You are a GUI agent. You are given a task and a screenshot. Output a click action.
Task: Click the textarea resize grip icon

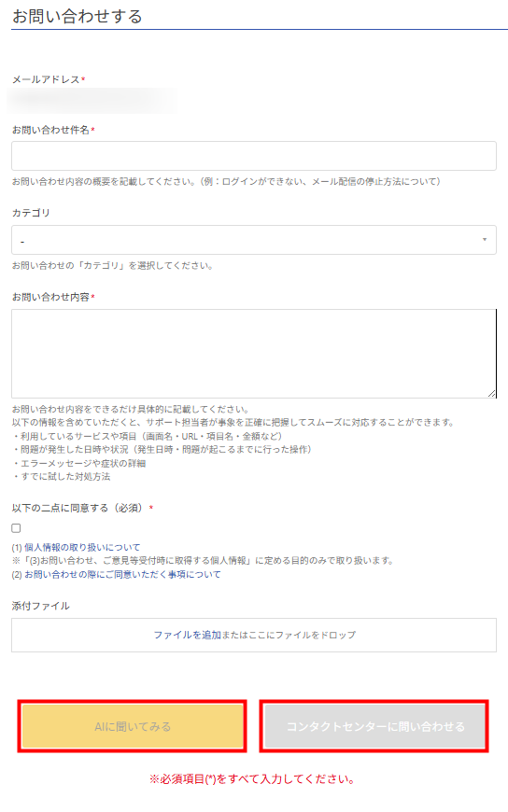(x=492, y=394)
